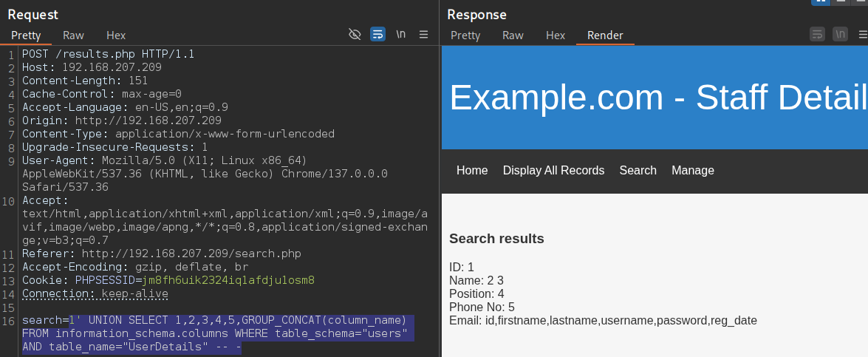Screen dimensions: 868x357
Task: Click the Connection: keep-alive header
Action: [95, 294]
